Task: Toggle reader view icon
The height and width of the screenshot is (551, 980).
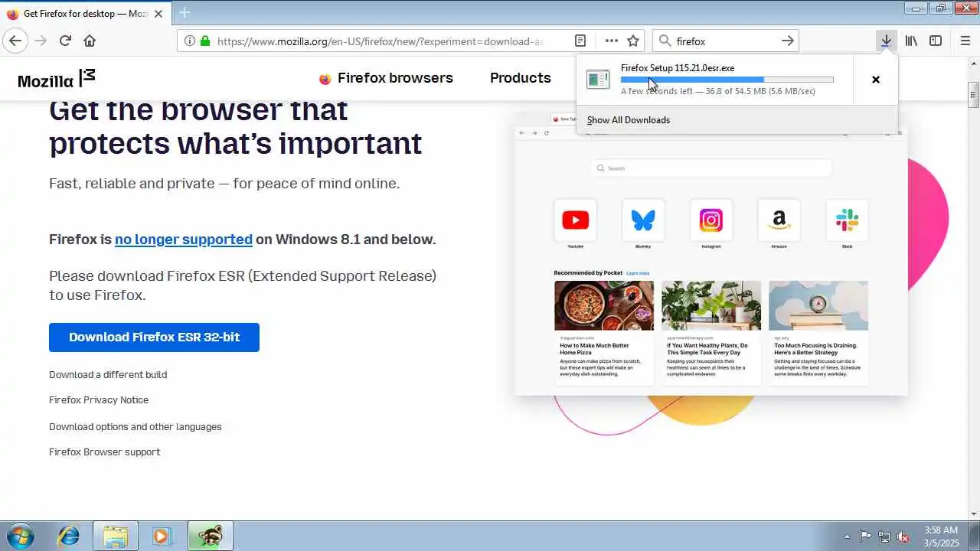Action: coord(580,41)
